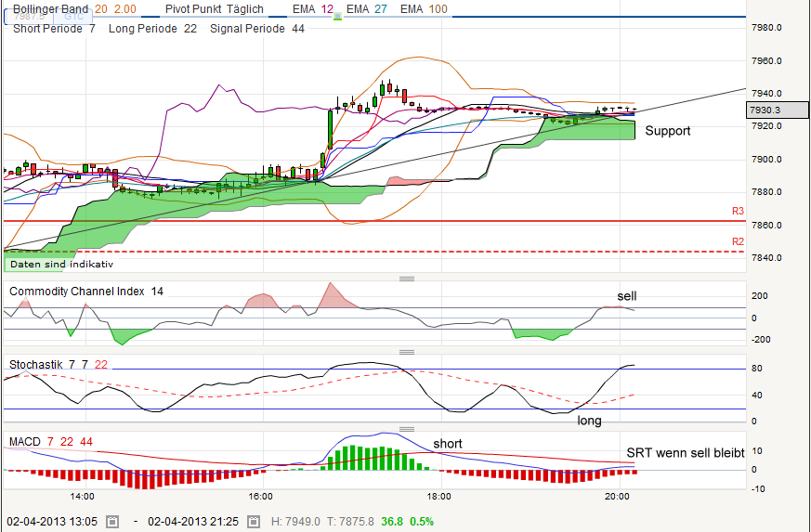
Task: Open the end date calendar picker
Action: click(x=254, y=521)
